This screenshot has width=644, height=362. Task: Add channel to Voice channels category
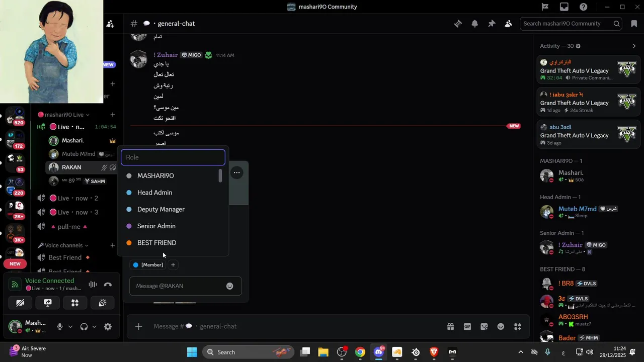click(x=113, y=245)
